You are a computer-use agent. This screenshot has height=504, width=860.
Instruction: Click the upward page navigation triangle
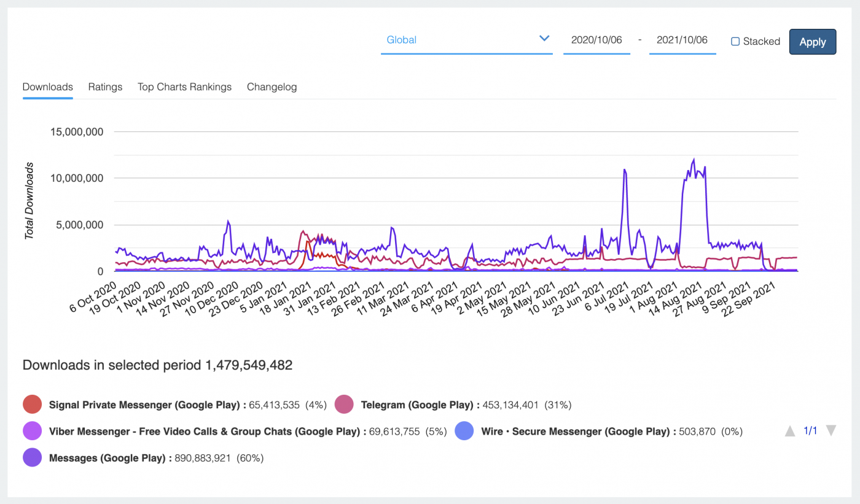point(790,431)
